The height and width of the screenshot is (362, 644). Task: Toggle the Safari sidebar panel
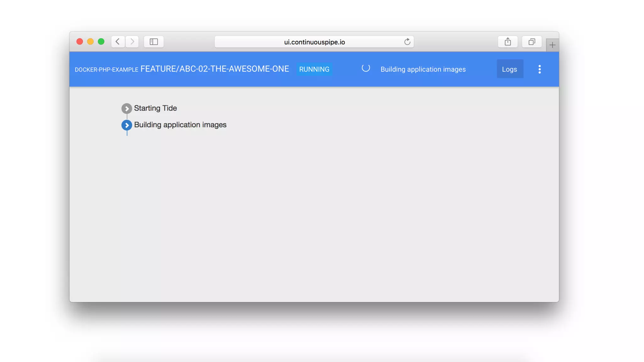coord(153,41)
